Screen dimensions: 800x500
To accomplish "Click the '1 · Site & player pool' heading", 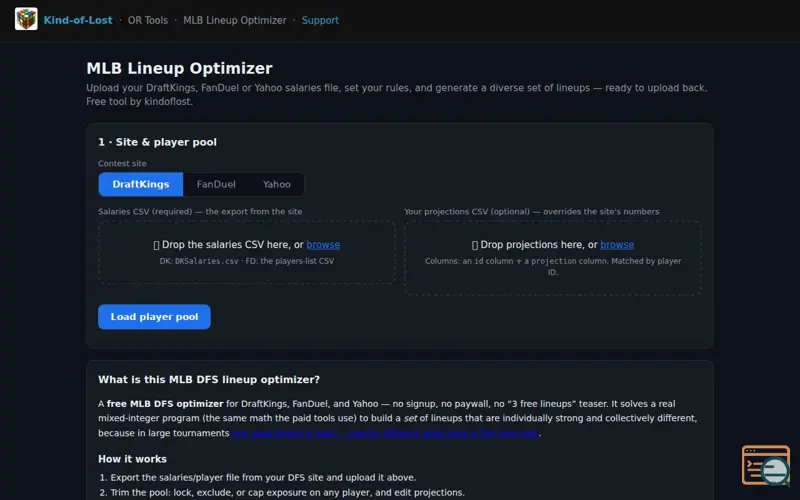I will click(157, 142).
